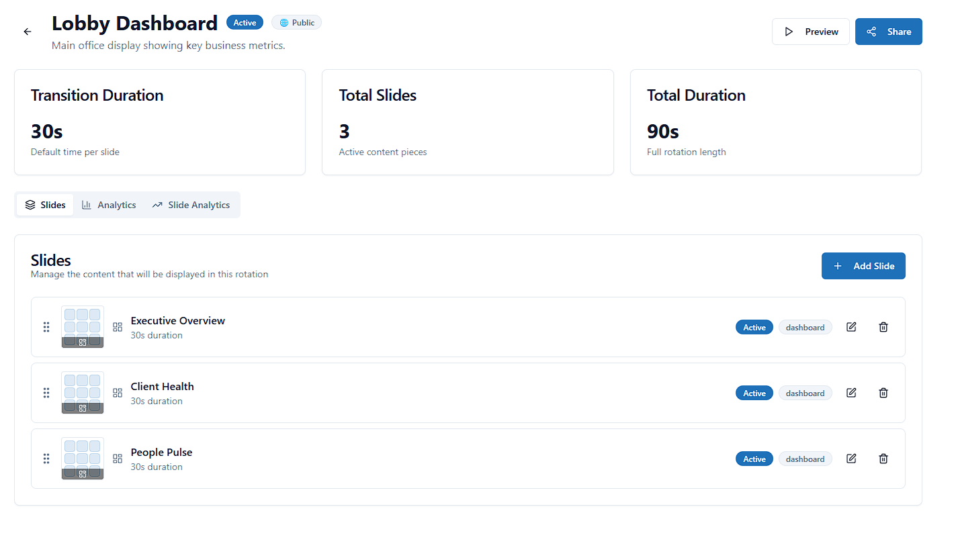
Task: Open the People Pulse thumbnail preview
Action: coord(83,459)
